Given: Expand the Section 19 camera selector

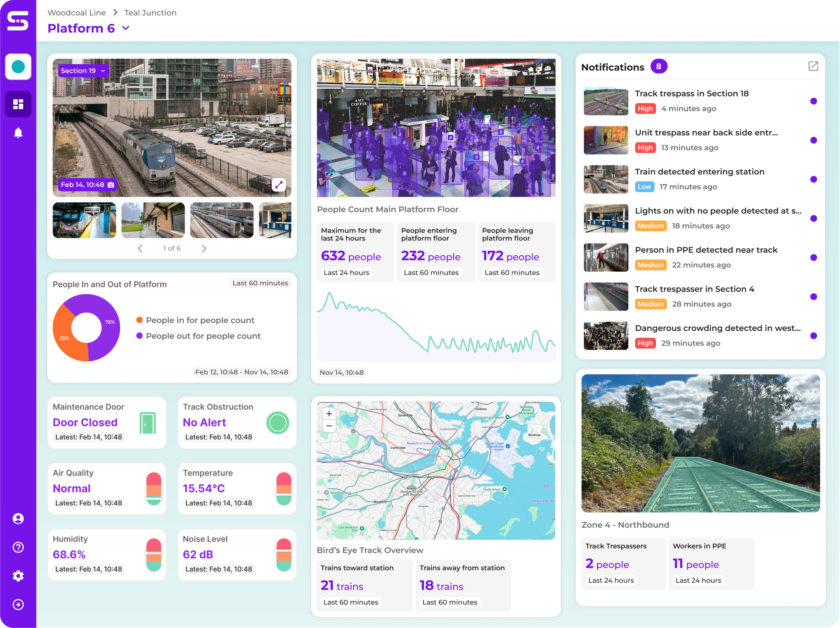Looking at the screenshot, I should tap(83, 71).
